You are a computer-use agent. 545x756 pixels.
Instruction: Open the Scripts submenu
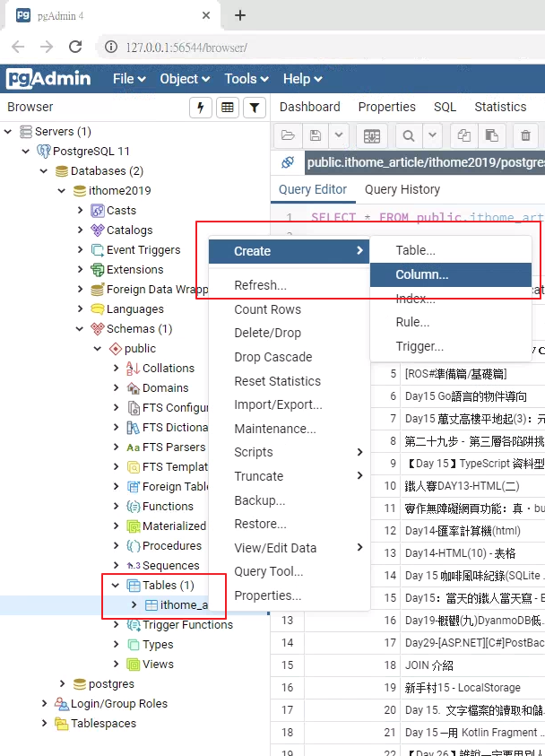pyautogui.click(x=290, y=452)
